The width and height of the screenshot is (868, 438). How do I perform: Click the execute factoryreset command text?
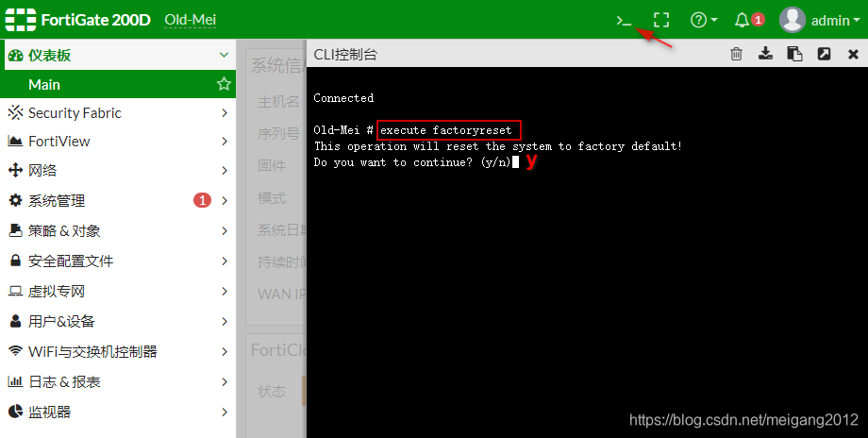click(x=445, y=130)
